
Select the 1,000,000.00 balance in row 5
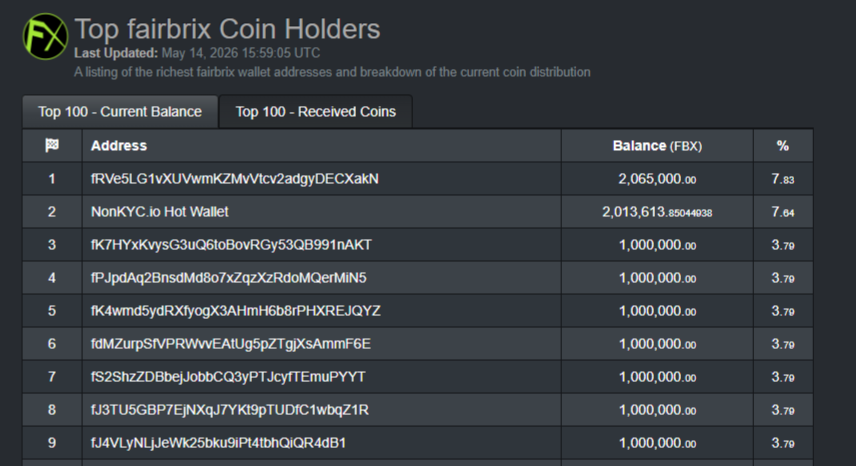[x=657, y=311]
